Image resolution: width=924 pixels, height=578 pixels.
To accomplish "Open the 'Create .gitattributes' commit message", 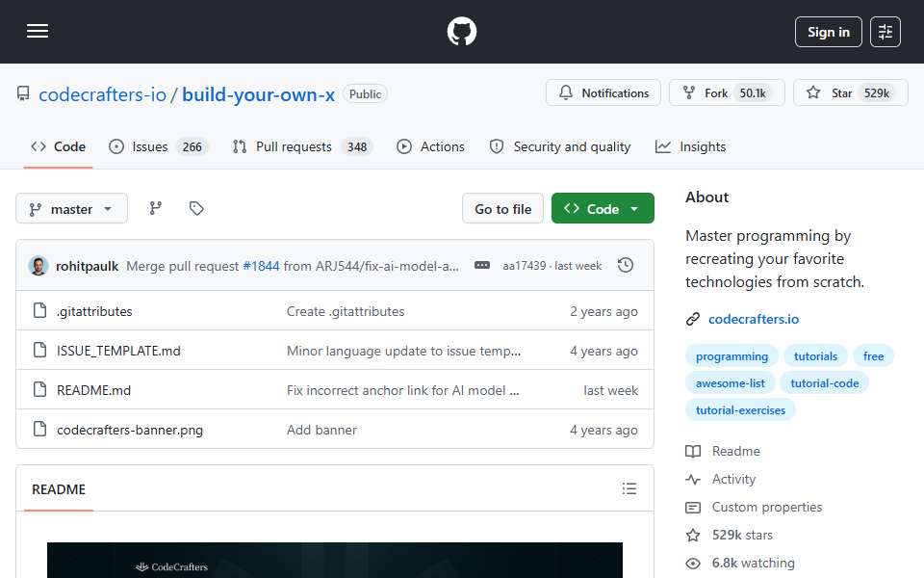I will [346, 311].
